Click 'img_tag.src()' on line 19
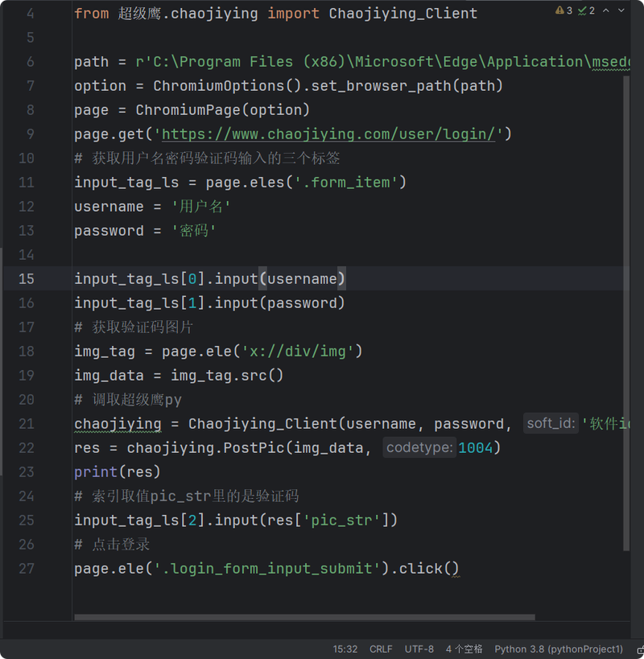This screenshot has height=659, width=644. [227, 375]
